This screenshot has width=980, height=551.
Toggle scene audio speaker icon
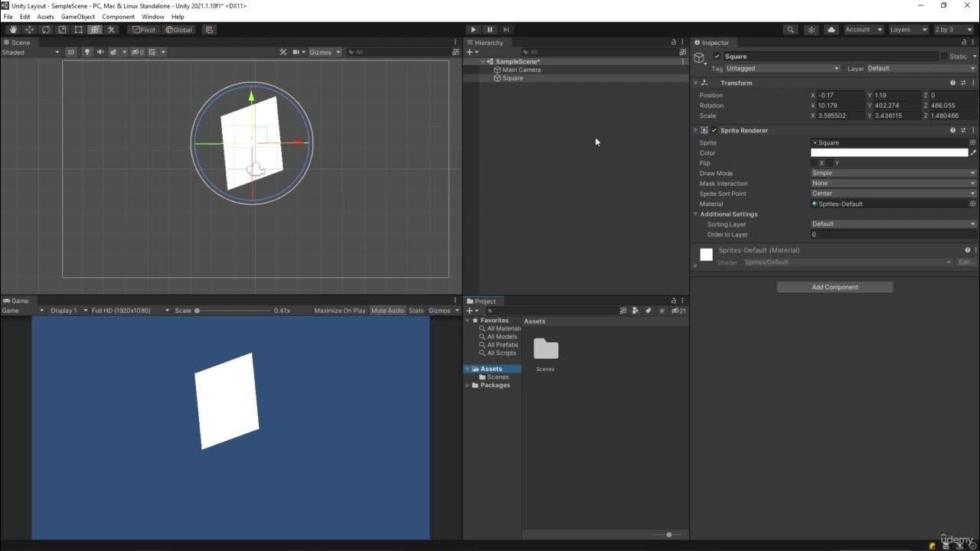(100, 52)
